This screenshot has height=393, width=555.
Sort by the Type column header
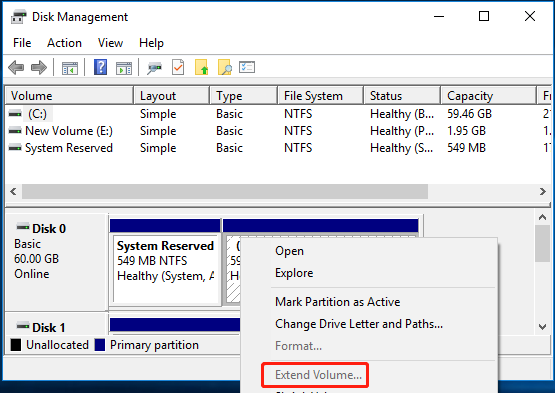pos(244,96)
